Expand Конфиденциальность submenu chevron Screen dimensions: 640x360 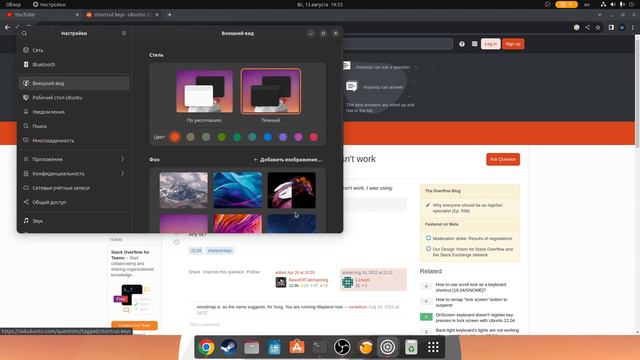click(122, 173)
